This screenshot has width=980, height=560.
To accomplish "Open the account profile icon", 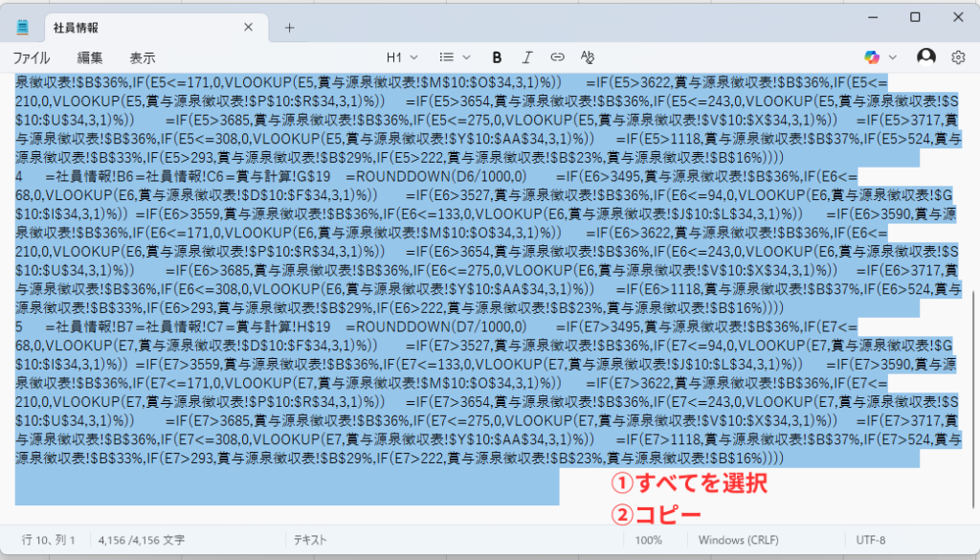I will pos(925,57).
